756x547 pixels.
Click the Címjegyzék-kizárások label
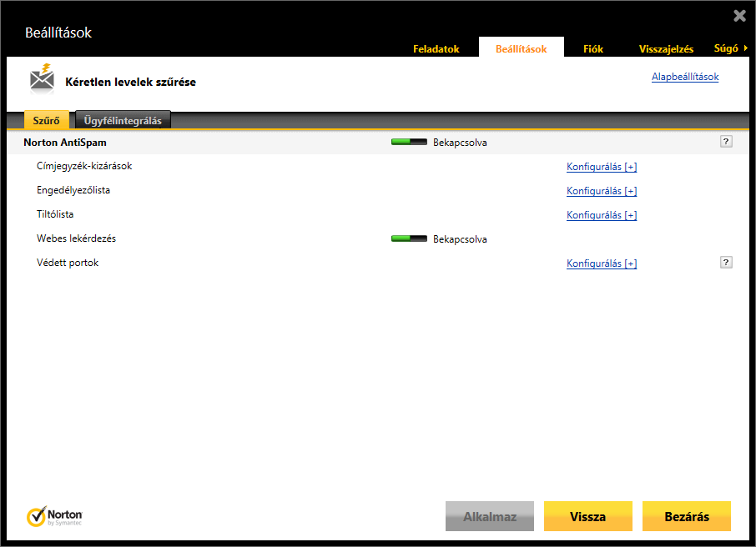click(84, 166)
